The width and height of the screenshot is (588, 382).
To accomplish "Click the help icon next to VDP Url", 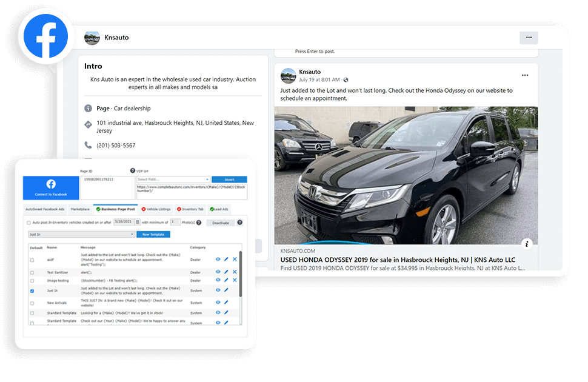I will pos(132,171).
